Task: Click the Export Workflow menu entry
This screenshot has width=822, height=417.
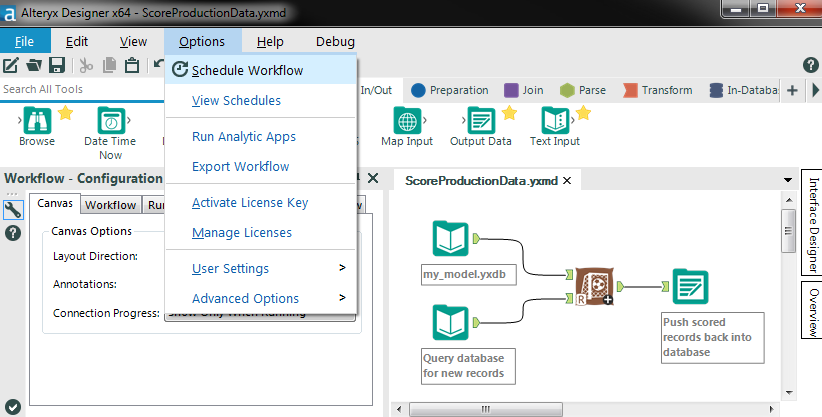Action: (x=240, y=166)
